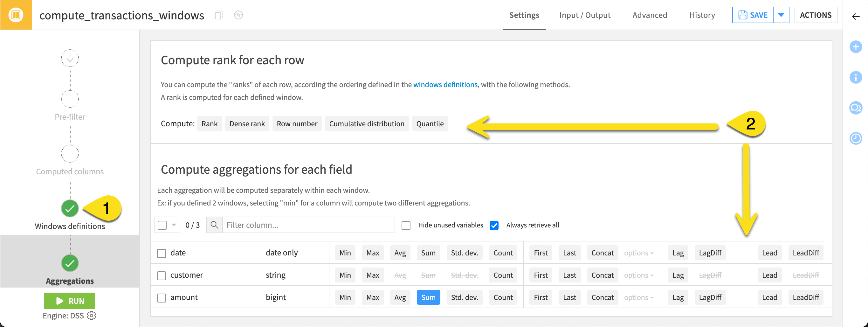This screenshot has height=327, width=868.
Task: Click the green Windows definitions checkmark
Action: tap(70, 209)
